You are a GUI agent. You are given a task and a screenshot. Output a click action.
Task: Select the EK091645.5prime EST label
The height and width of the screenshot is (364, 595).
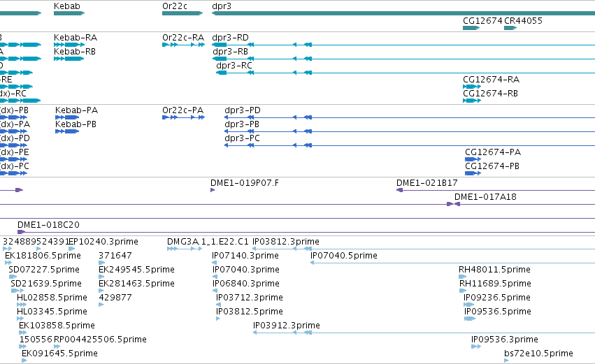coord(59,354)
